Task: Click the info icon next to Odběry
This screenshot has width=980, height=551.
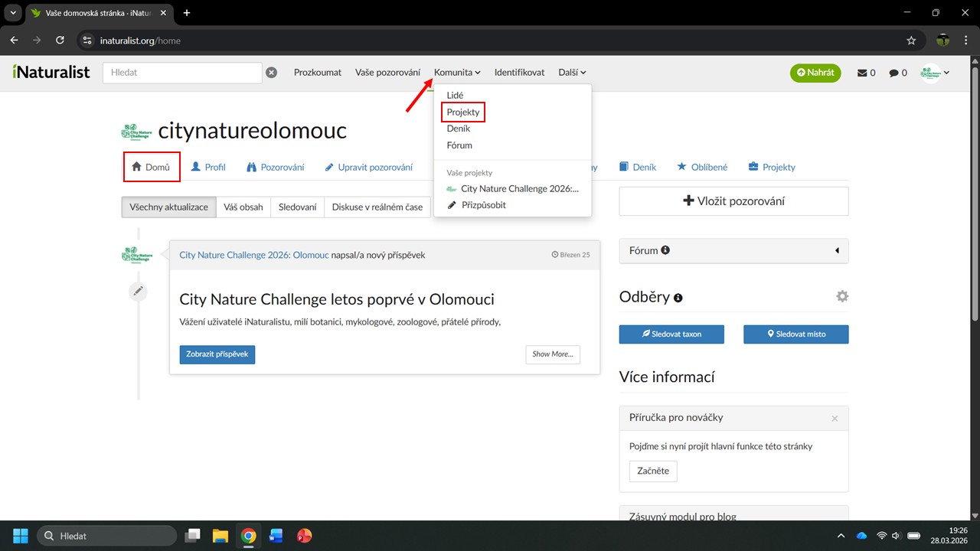Action: [x=678, y=298]
